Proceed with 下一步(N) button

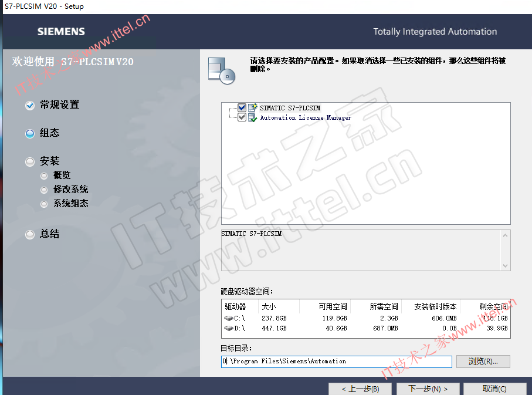point(428,389)
